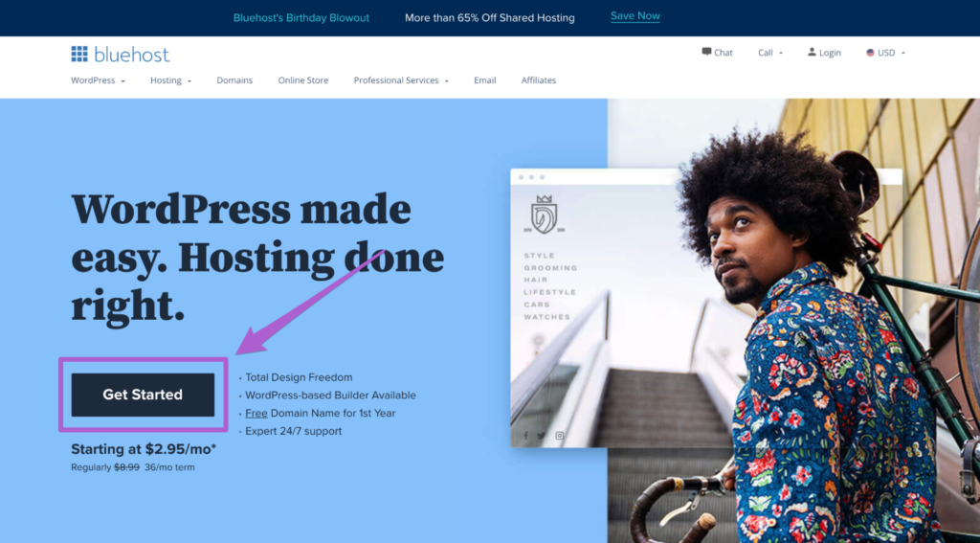This screenshot has width=980, height=543.
Task: Click the US flag currency icon
Action: pyautogui.click(x=869, y=53)
